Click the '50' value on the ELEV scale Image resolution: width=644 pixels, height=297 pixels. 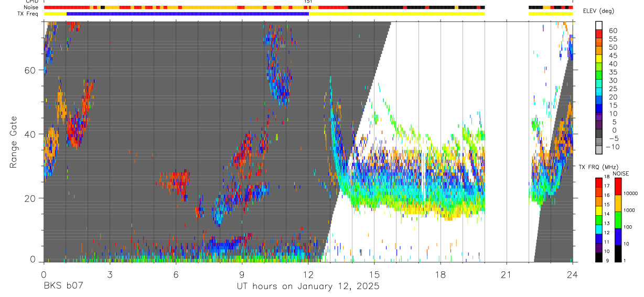coord(613,47)
